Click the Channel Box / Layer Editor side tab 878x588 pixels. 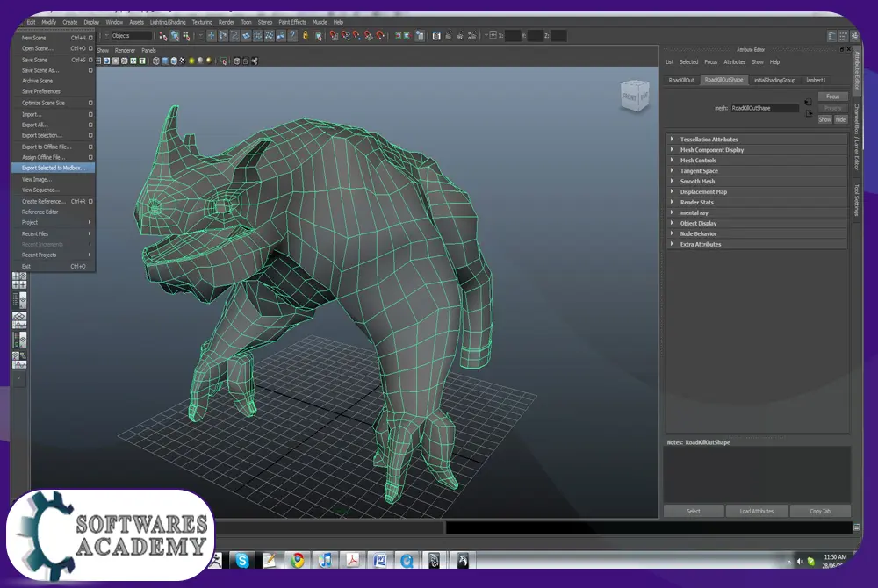[x=857, y=137]
